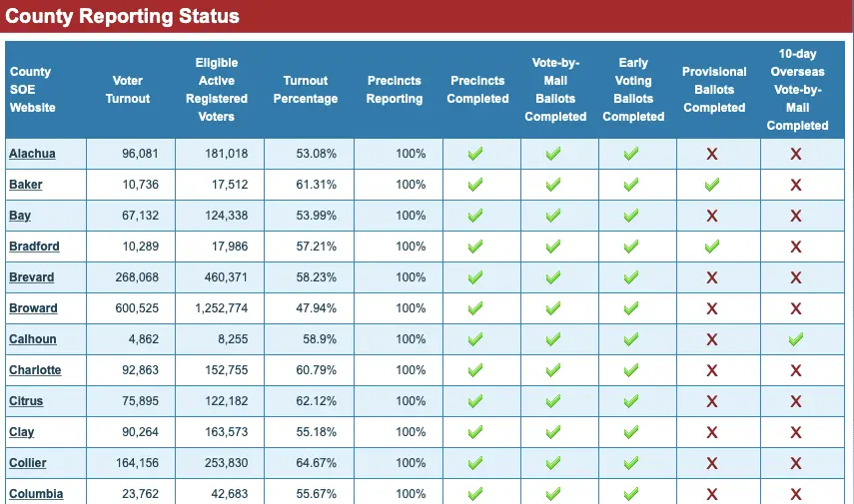
Task: Click the Precincts Reporting column header
Action: tap(394, 90)
